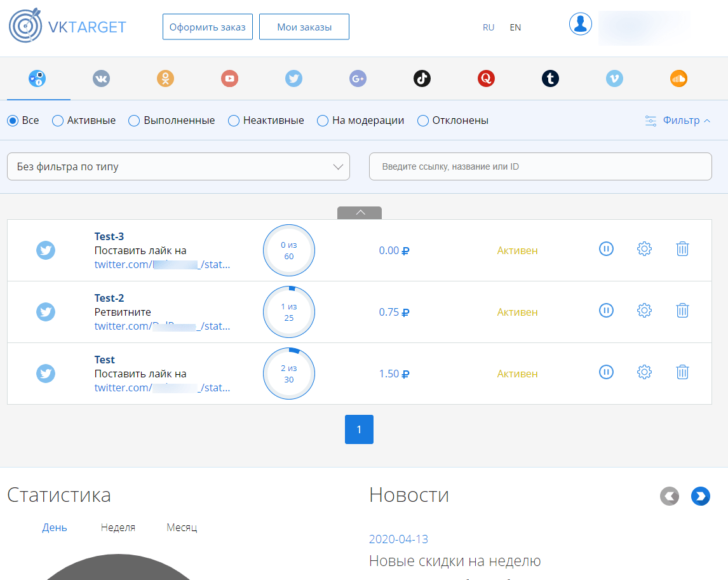This screenshot has height=580, width=728.
Task: Open the 2020-04-13 news date
Action: tap(398, 539)
